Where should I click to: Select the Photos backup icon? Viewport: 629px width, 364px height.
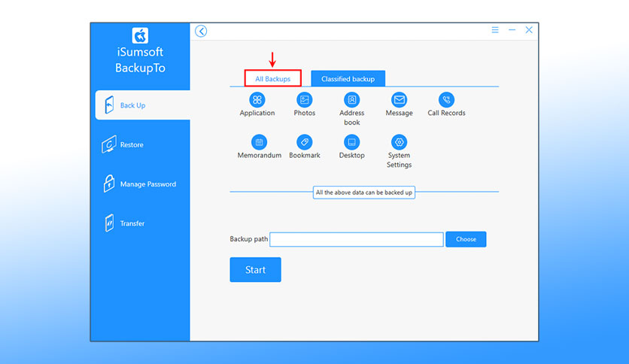coord(305,100)
